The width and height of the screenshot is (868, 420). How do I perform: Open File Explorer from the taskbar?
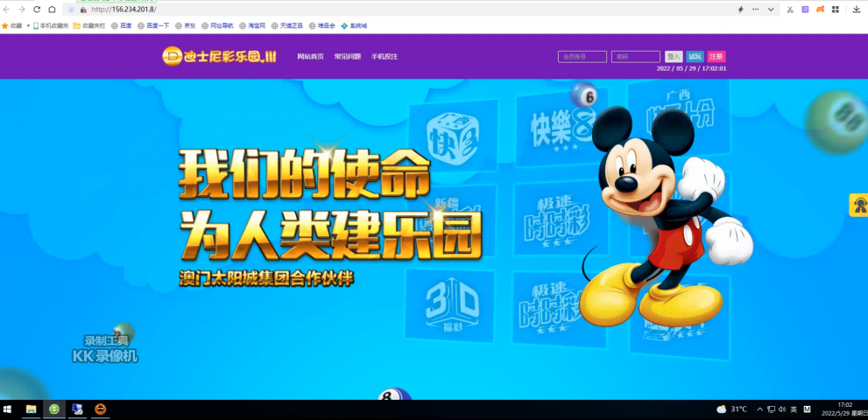click(x=32, y=409)
